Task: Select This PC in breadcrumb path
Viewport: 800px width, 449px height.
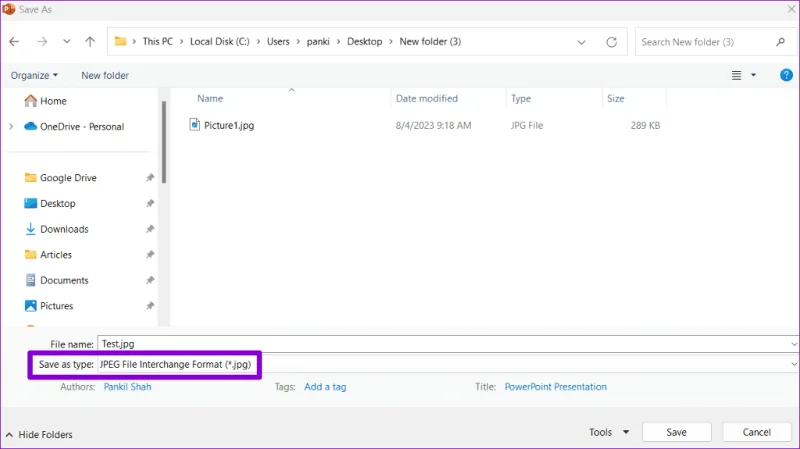Action: [158, 41]
